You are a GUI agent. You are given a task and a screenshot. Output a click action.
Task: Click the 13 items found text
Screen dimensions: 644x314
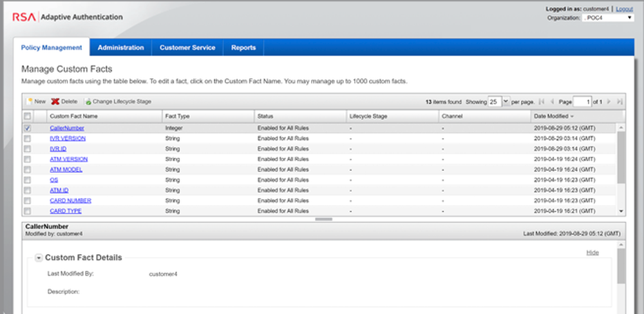[x=443, y=101]
